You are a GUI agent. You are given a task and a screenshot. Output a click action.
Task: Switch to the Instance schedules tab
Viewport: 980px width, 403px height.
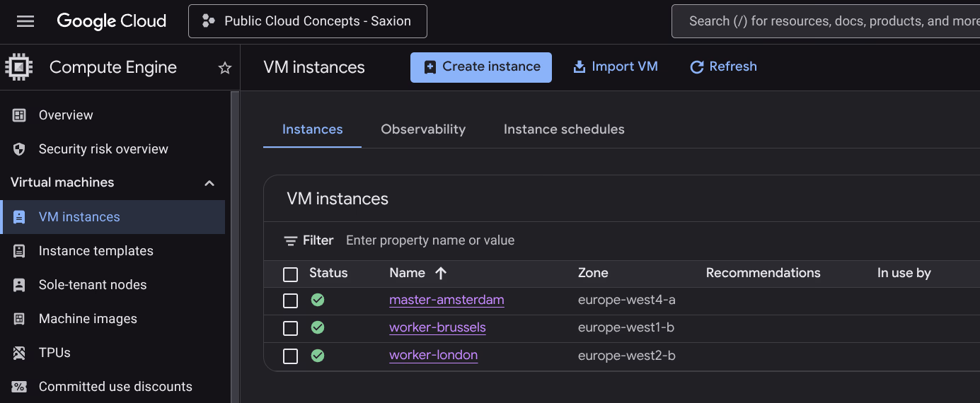click(564, 129)
